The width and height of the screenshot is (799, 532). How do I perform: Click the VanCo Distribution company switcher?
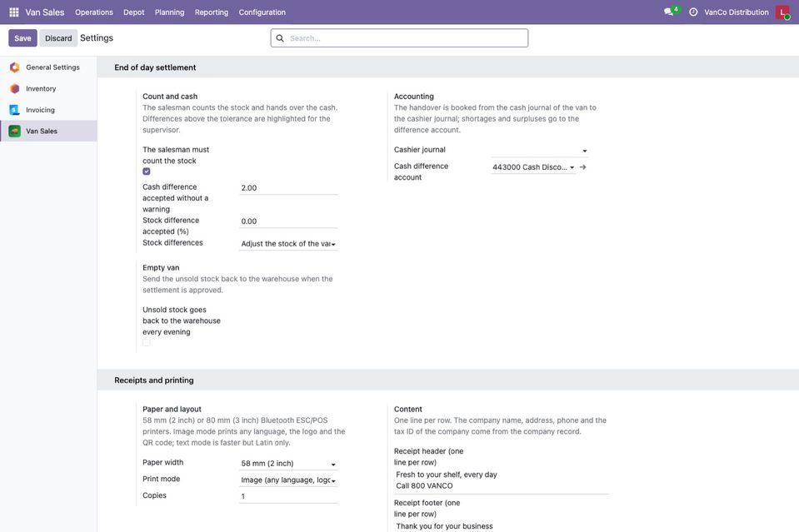(737, 12)
